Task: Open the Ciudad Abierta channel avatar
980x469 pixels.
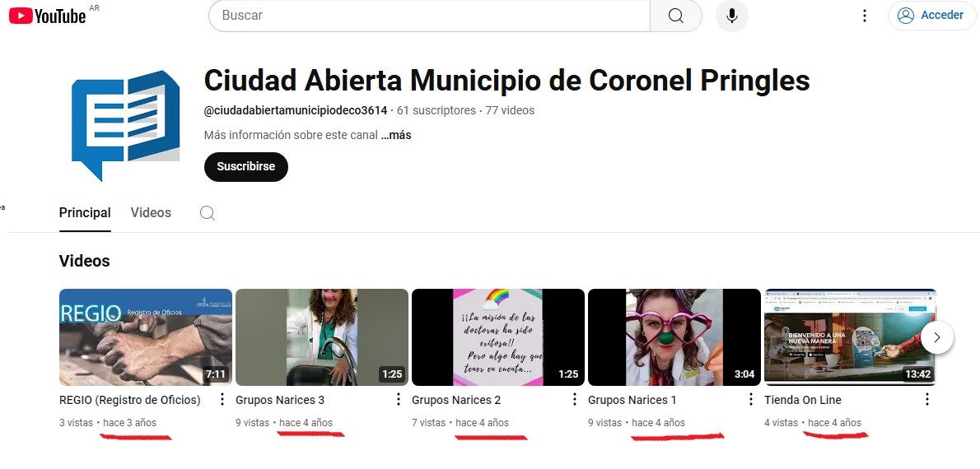Action: click(125, 122)
